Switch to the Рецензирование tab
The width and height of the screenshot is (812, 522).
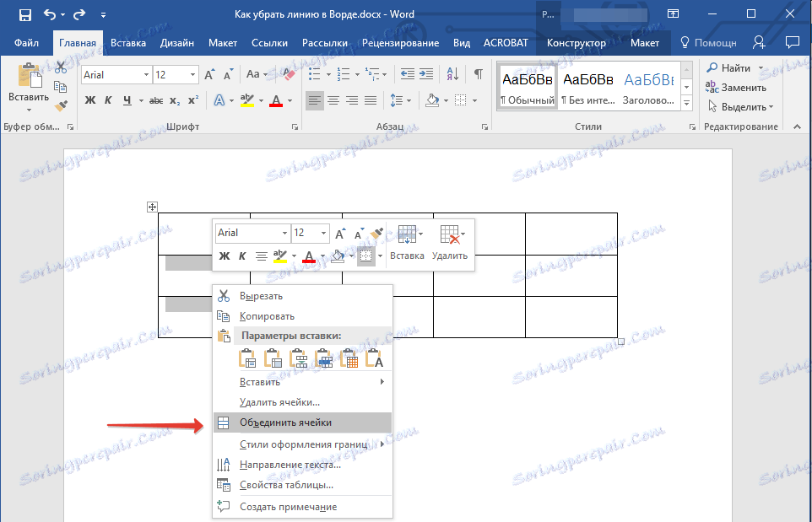(400, 43)
